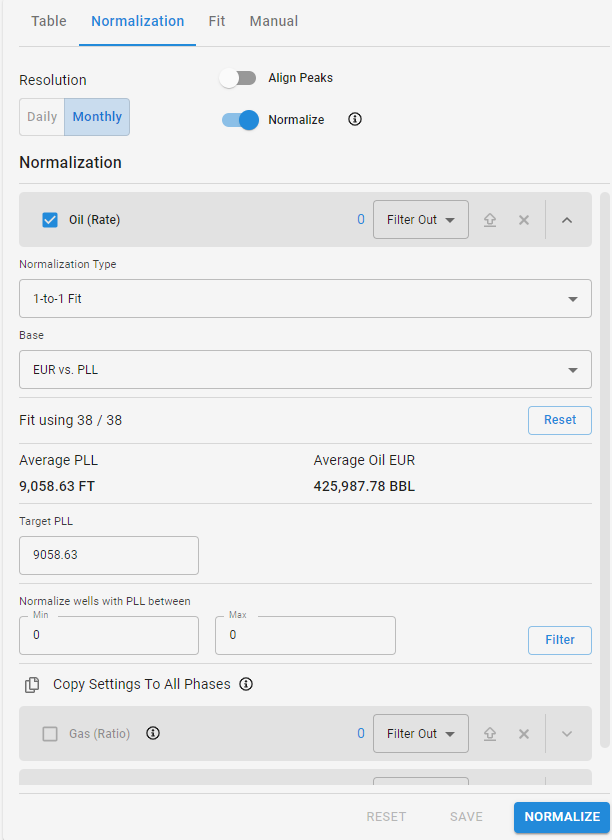Click info icon next to Gas (Ratio)
This screenshot has height=840, width=612.
[153, 733]
